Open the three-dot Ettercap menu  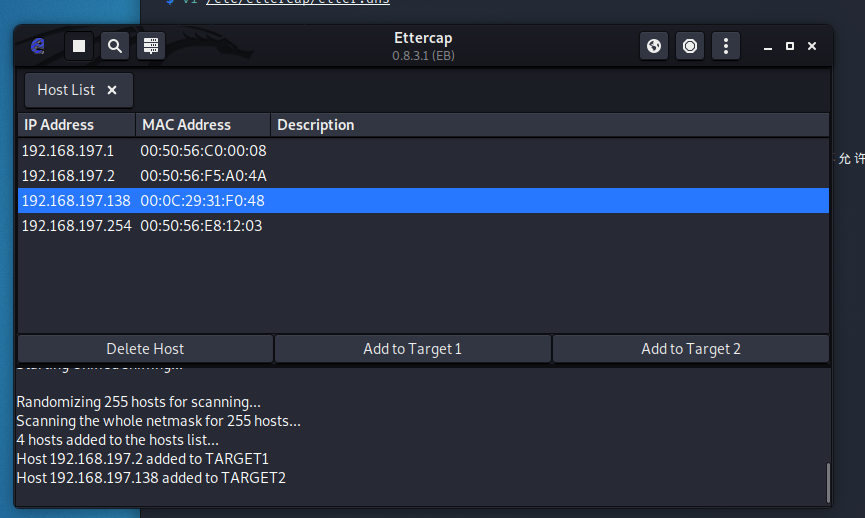point(725,46)
